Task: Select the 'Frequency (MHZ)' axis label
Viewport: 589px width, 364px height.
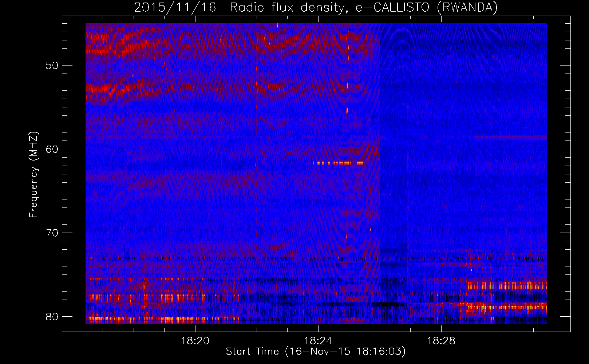Action: tap(33, 175)
